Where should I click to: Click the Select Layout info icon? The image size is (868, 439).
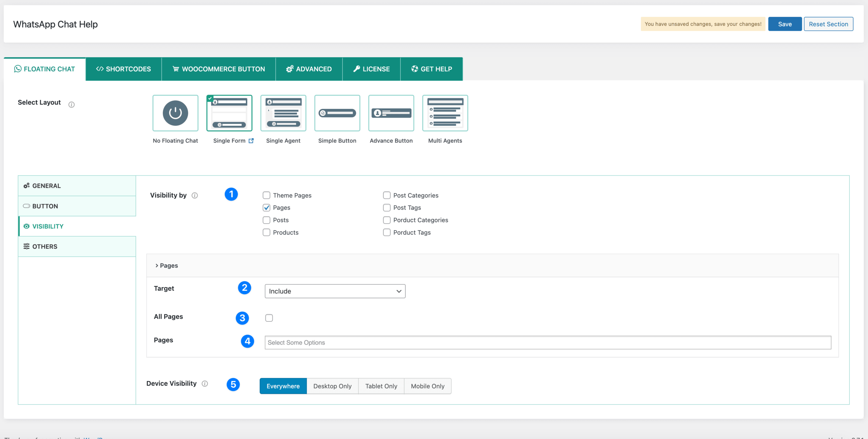[72, 104]
